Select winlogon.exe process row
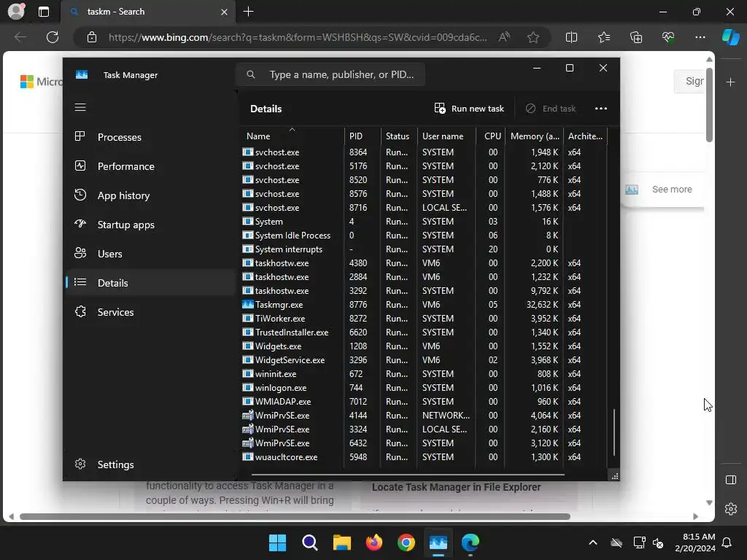 pyautogui.click(x=424, y=388)
